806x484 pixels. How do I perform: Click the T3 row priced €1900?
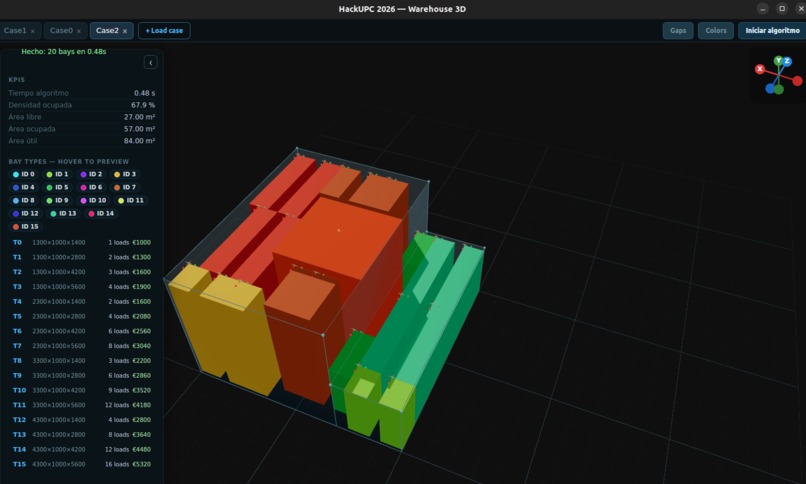[82, 287]
